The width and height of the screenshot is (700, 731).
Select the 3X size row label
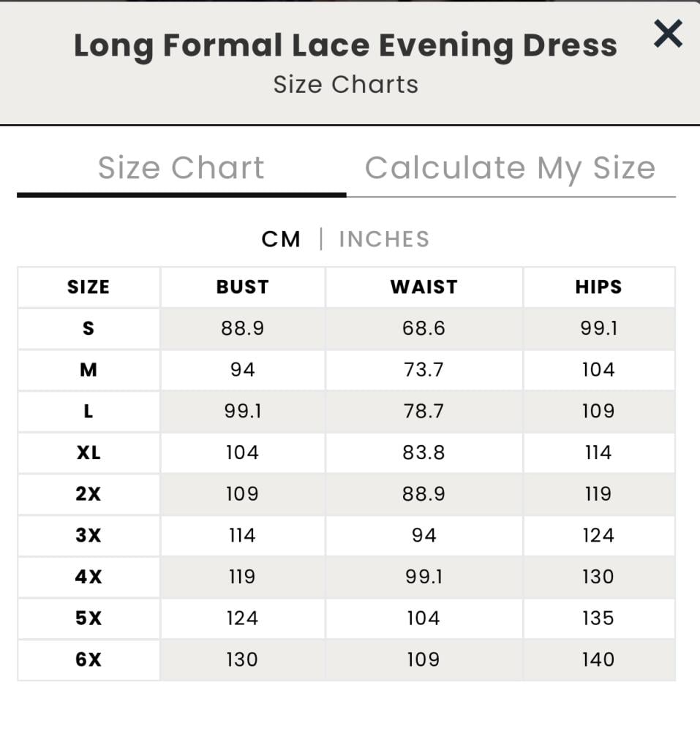89,535
